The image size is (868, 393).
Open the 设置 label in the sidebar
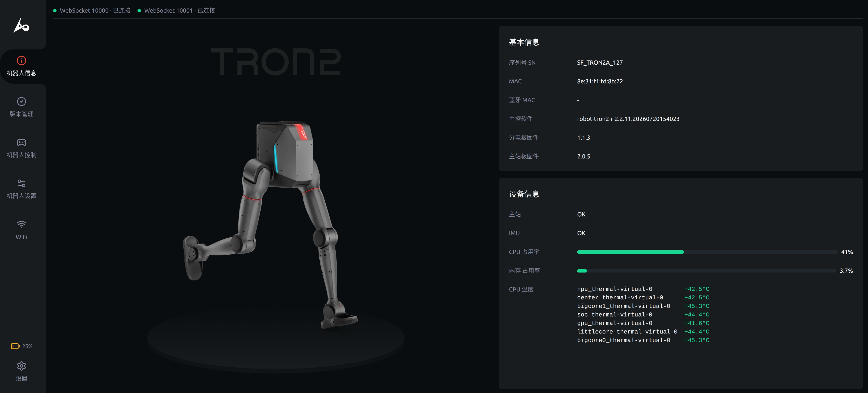pyautogui.click(x=22, y=378)
